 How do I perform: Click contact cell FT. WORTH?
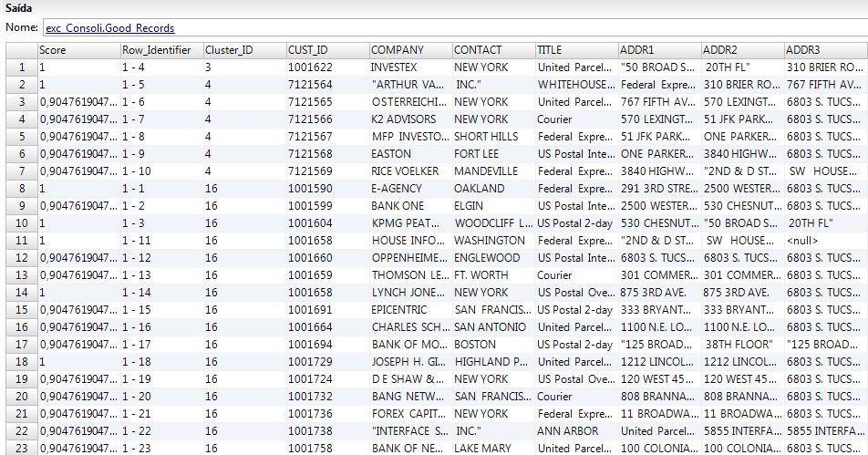pyautogui.click(x=494, y=275)
